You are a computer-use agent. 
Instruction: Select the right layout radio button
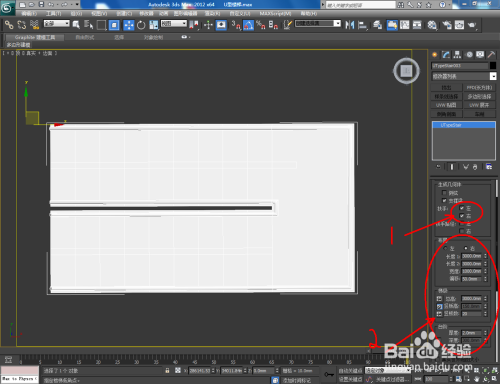click(466, 248)
